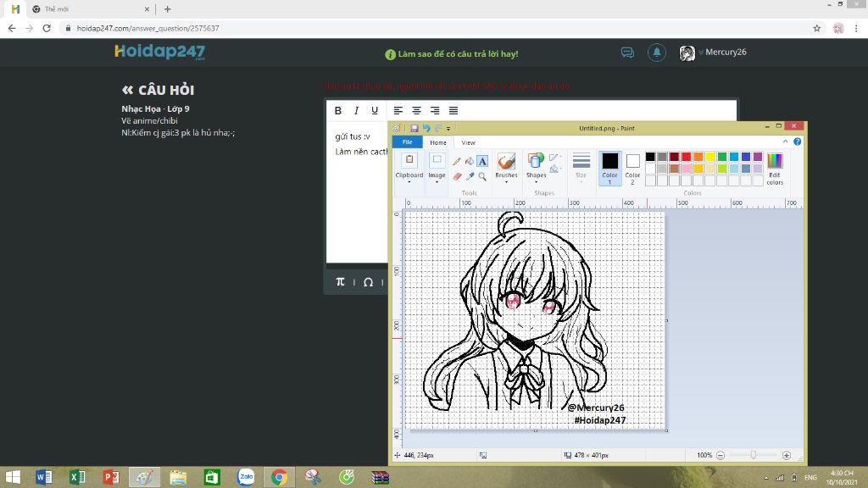868x488 pixels.
Task: Open Làm sao để có câu trả lời hay link
Action: [452, 54]
